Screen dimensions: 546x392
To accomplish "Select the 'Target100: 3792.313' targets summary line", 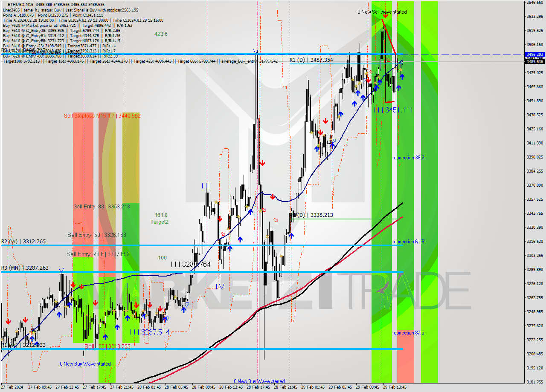I will [140, 61].
